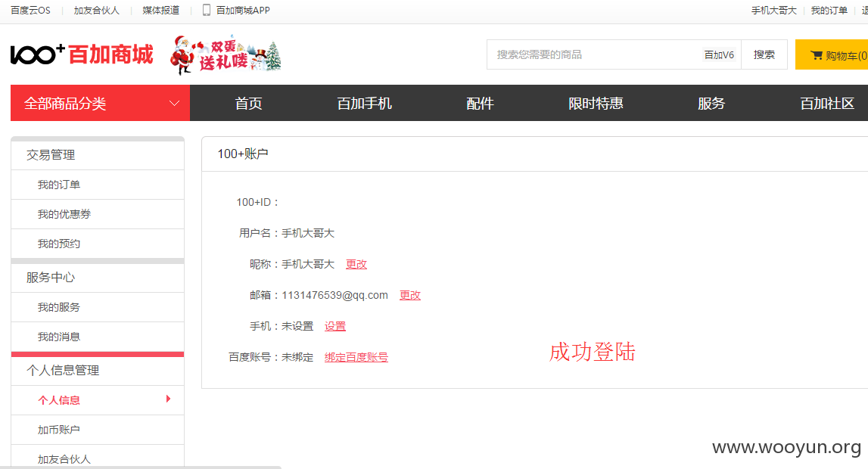The image size is (868, 469).
Task: Click the 手机大哥大 username in top bar
Action: [x=774, y=11]
